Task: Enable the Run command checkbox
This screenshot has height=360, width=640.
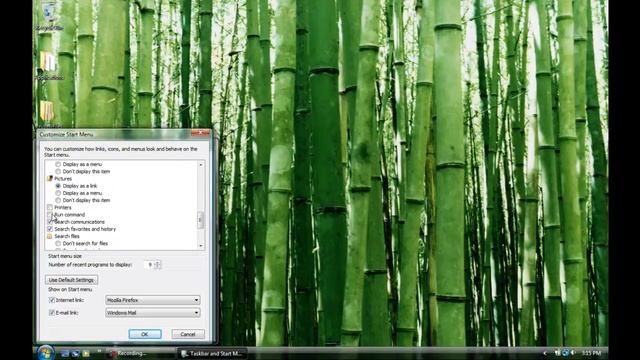Action: pyautogui.click(x=50, y=215)
